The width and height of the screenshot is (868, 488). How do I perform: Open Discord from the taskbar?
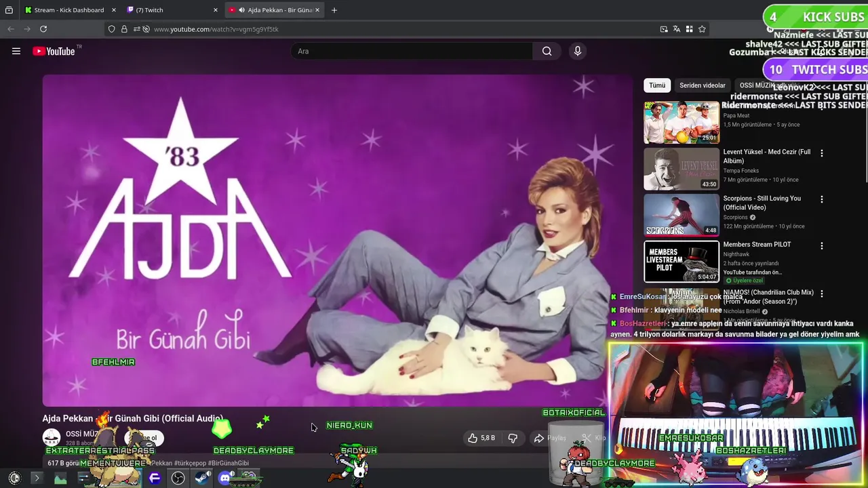pyautogui.click(x=225, y=479)
